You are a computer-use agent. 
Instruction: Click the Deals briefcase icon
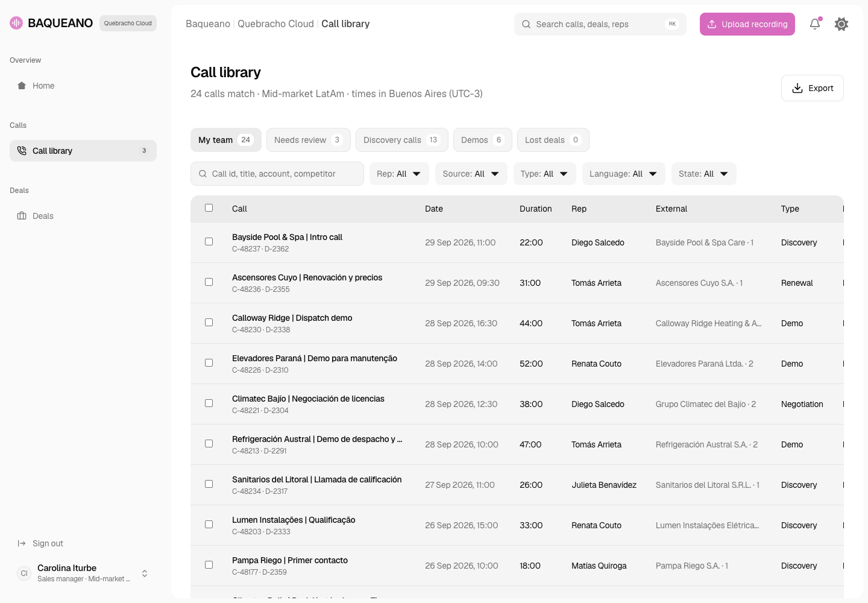click(22, 216)
